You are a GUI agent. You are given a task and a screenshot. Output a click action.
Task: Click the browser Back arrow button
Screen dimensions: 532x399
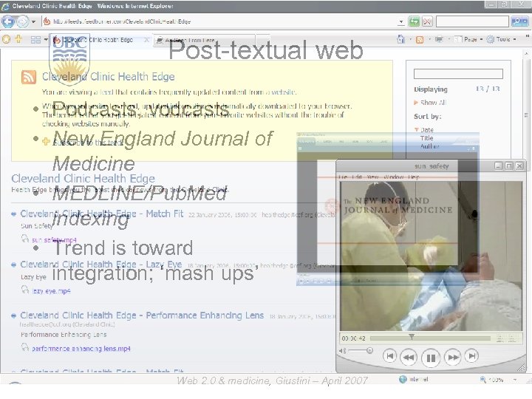click(8, 21)
